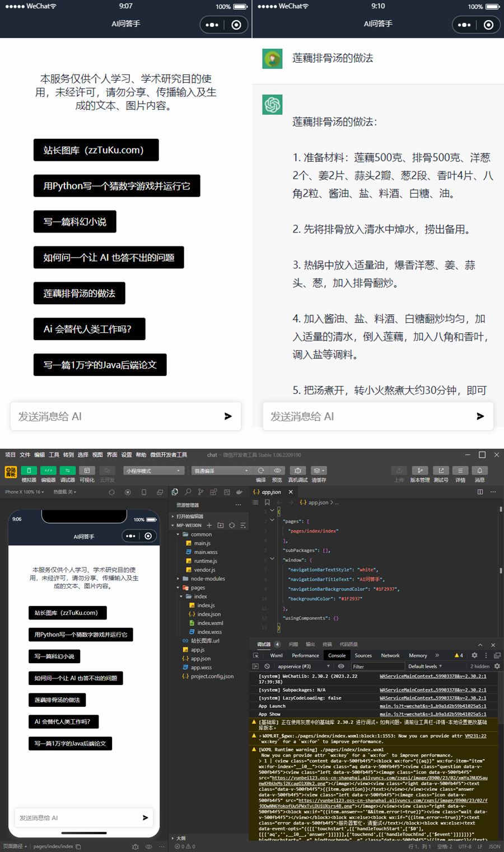
Task: Click the clear console icon
Action: pos(267,666)
